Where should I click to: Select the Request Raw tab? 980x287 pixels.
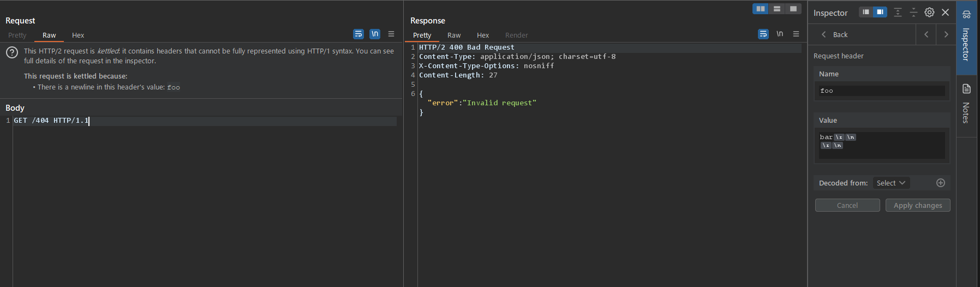click(x=49, y=35)
